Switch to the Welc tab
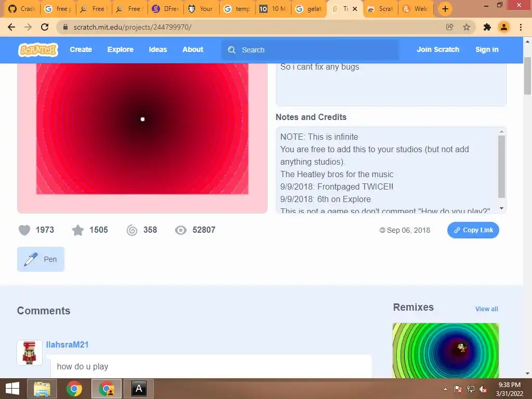 [416, 9]
